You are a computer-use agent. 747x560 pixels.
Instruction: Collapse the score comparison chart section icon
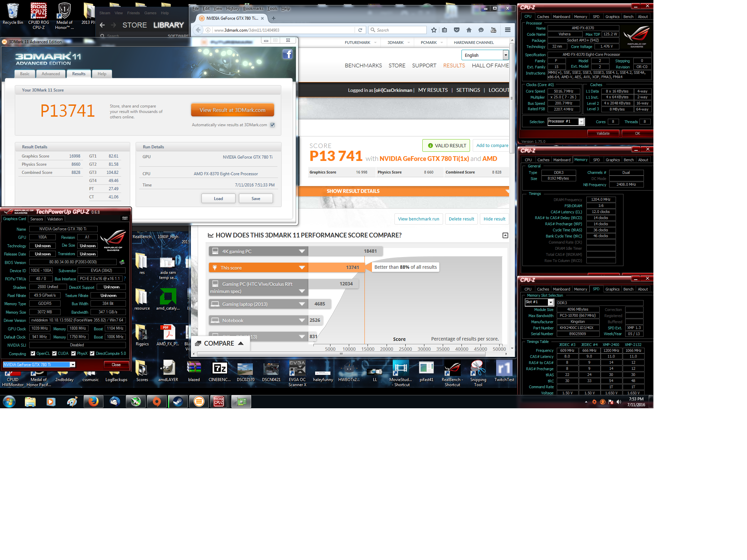[x=505, y=235]
